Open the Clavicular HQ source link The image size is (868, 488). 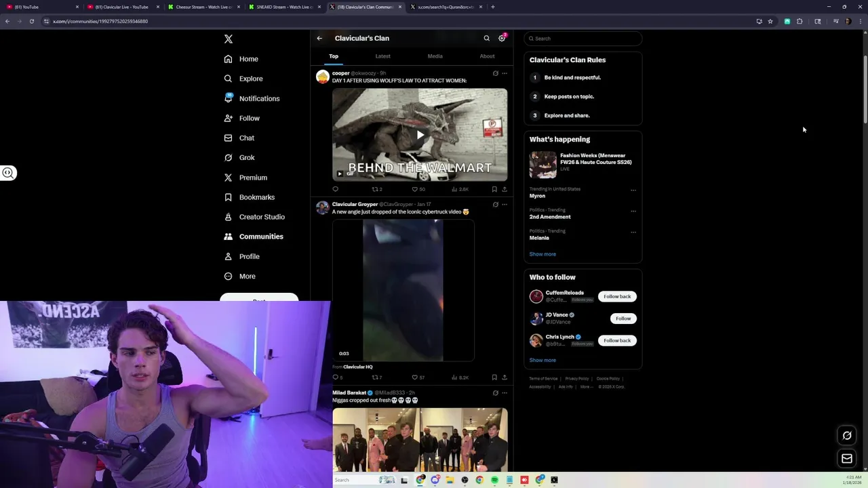coord(357,367)
